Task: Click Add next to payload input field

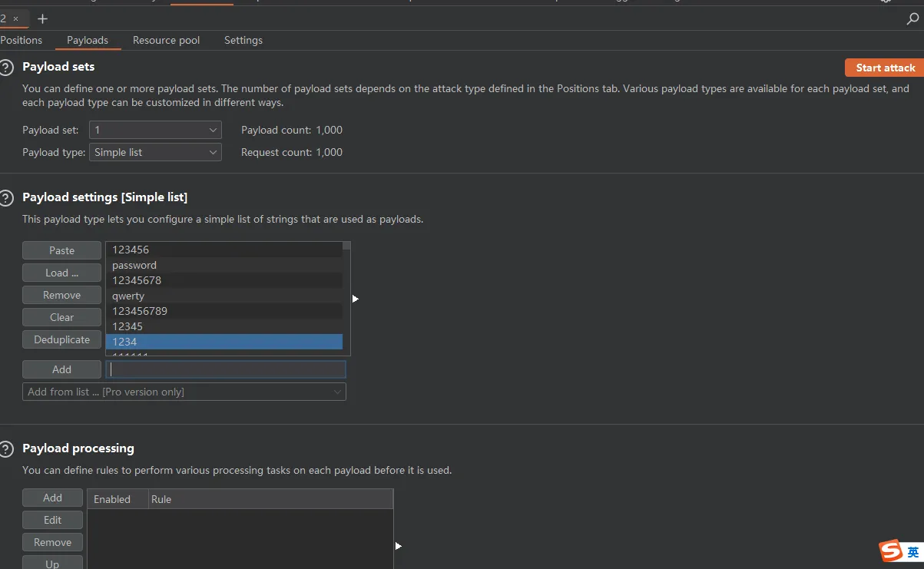Action: 61,369
